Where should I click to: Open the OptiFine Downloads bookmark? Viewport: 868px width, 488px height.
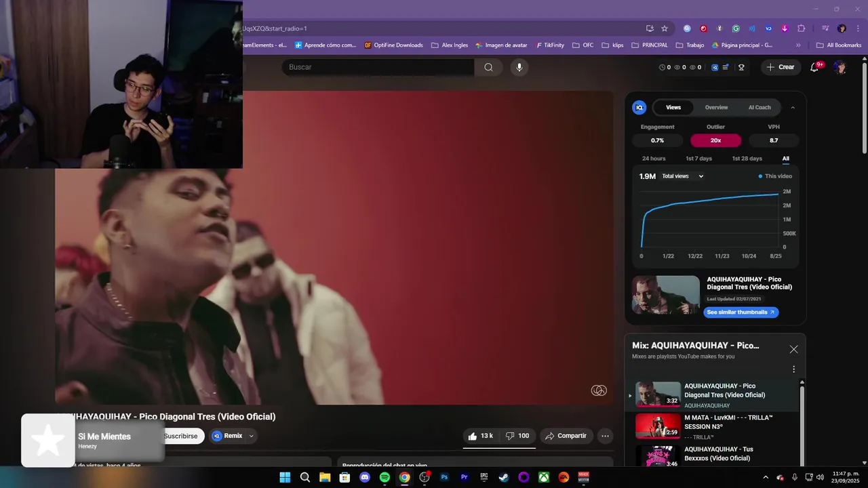pyautogui.click(x=393, y=45)
